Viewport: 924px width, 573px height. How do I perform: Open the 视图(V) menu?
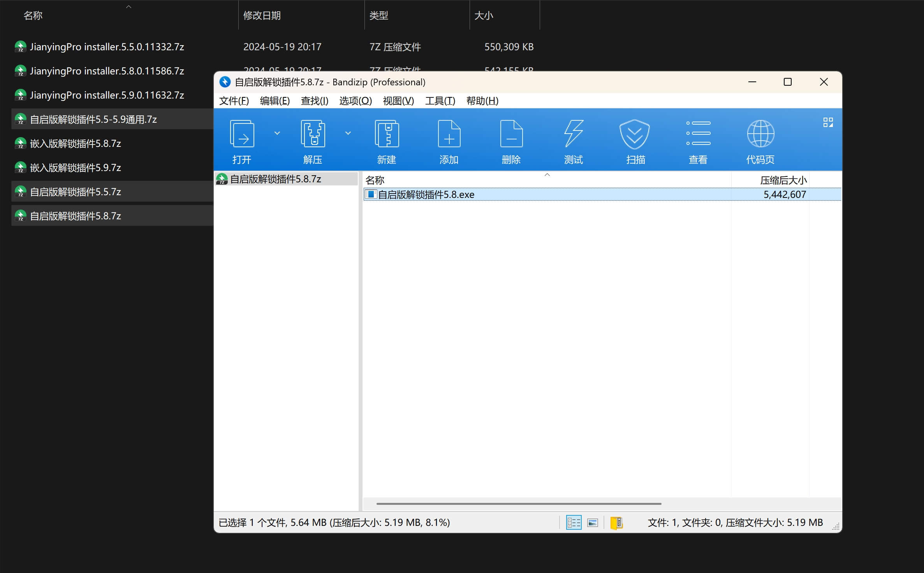coord(398,101)
